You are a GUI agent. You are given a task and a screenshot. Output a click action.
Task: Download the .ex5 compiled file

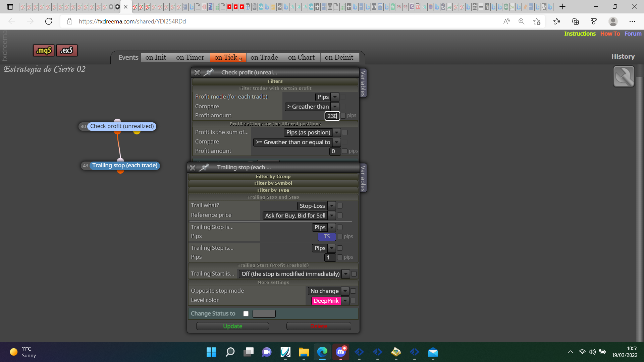pyautogui.click(x=67, y=50)
